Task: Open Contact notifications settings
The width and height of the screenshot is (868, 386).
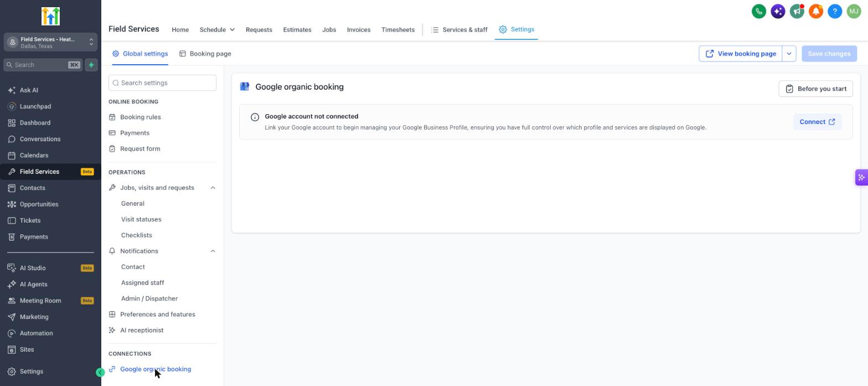Action: tap(133, 267)
